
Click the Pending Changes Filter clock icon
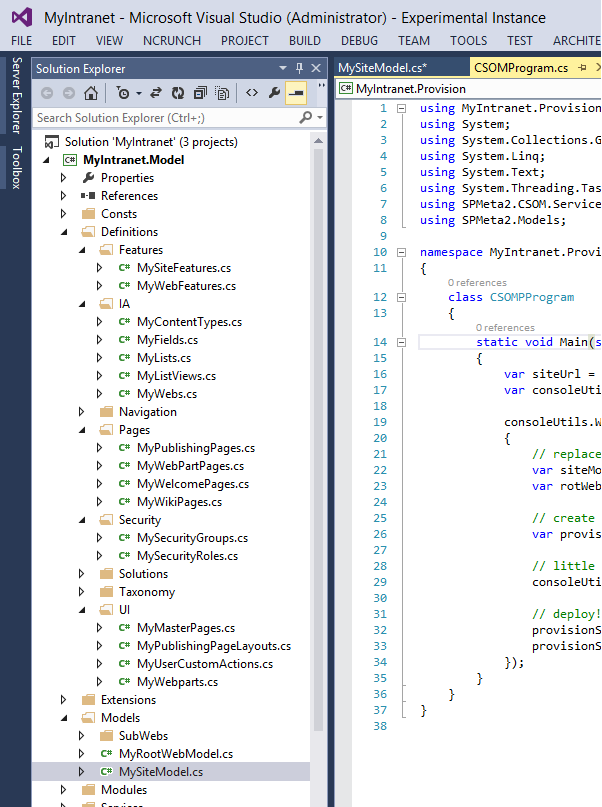click(123, 93)
